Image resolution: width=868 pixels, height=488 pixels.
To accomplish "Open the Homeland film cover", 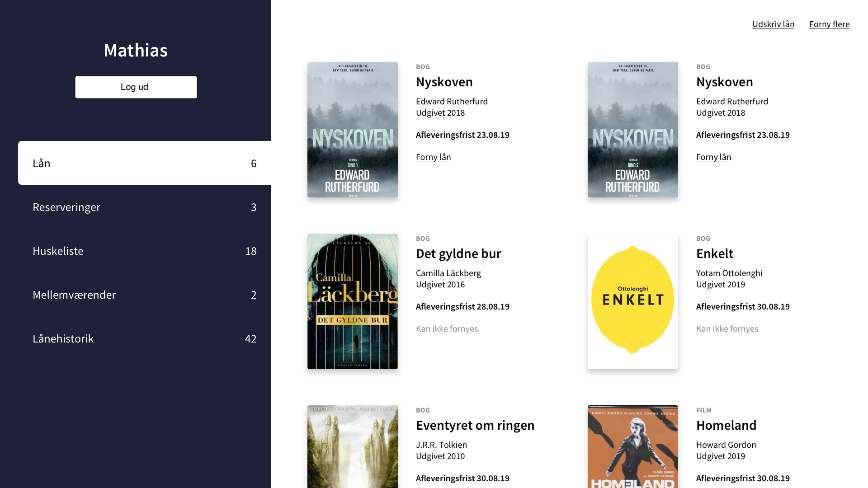I will tap(633, 446).
